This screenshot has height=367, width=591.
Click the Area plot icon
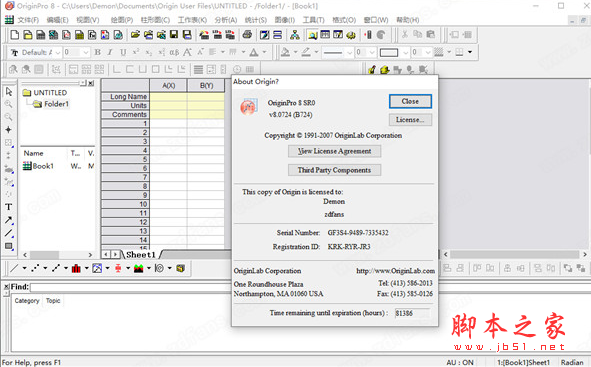[139, 268]
